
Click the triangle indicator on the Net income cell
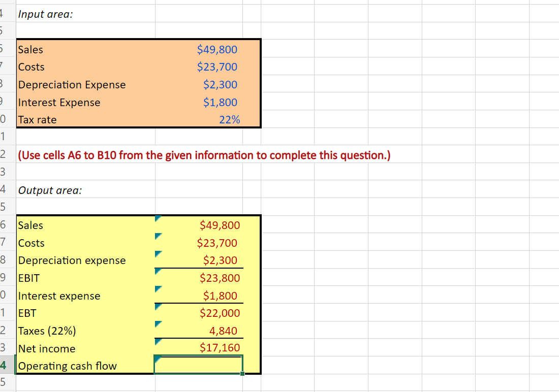158,342
